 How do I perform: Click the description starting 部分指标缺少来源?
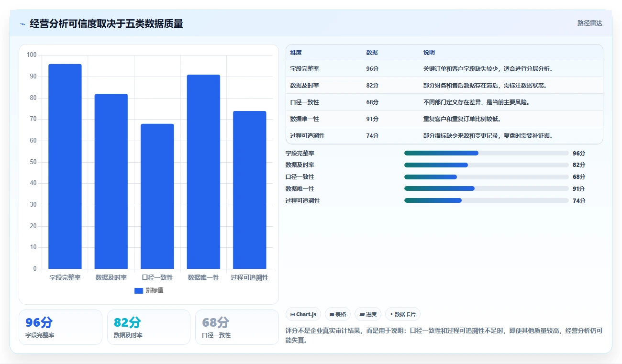tap(488, 136)
